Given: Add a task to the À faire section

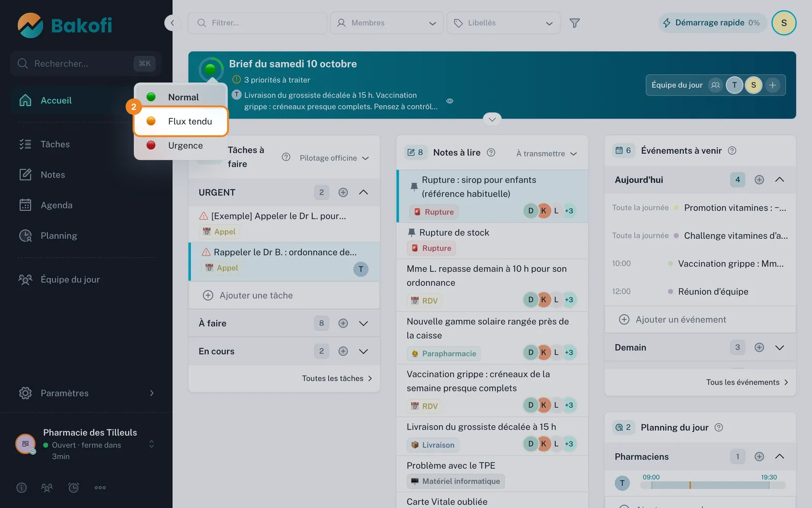Looking at the screenshot, I should coord(343,323).
